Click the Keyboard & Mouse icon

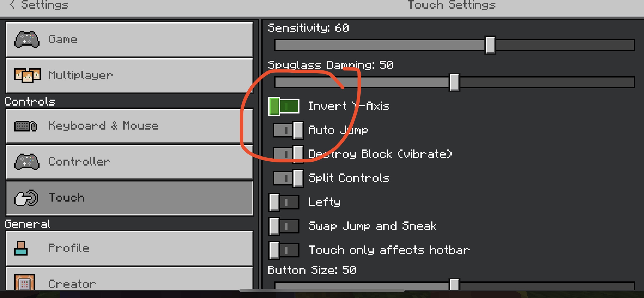click(x=26, y=126)
